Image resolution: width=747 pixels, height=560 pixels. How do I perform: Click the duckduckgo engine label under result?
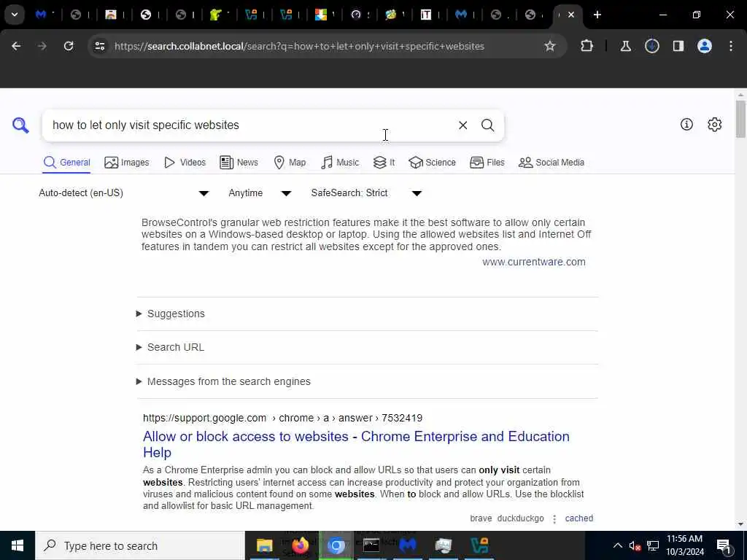pyautogui.click(x=520, y=518)
